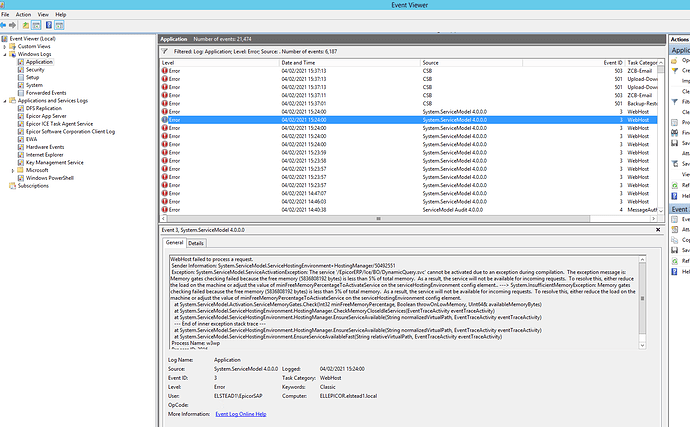Click the EWA log icon in the tree
Screen dimensions: 690x427
[x=21, y=139]
